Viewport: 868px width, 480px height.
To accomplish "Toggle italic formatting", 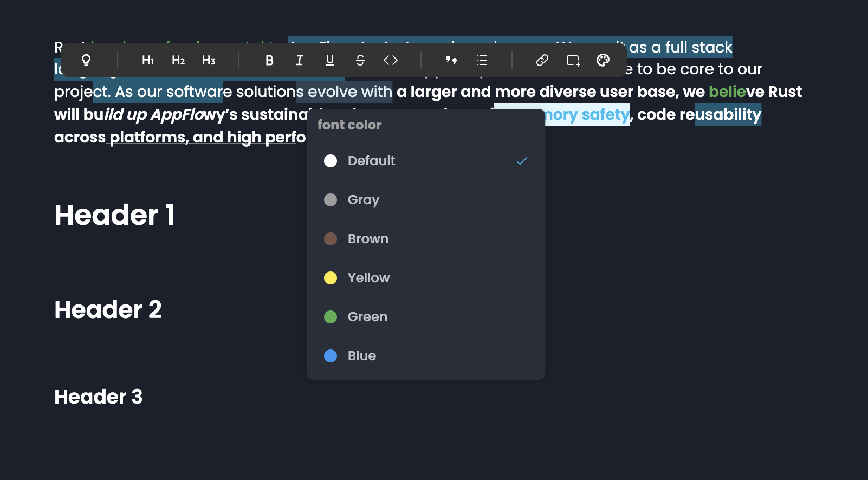I will 300,60.
